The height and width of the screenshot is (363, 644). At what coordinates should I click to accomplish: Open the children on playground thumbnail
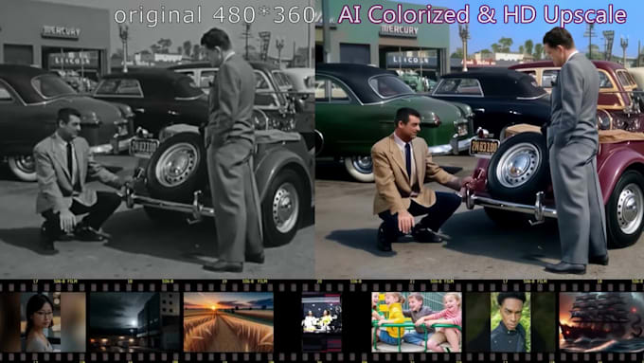[x=417, y=322]
